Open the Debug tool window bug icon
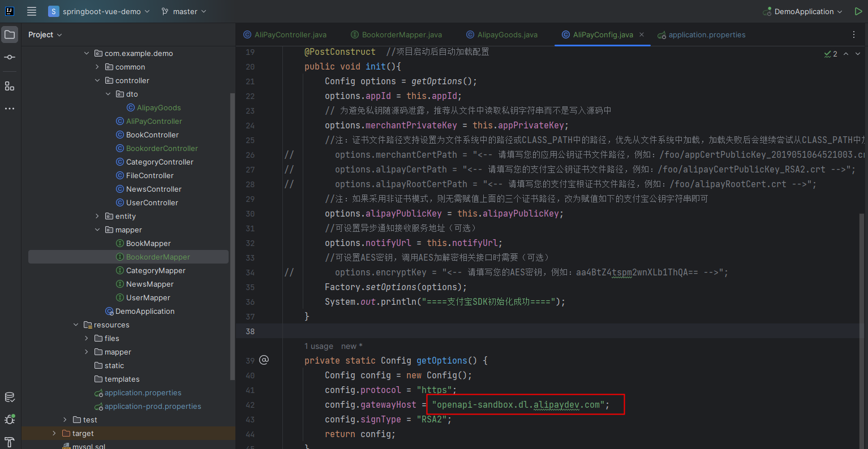 click(10, 420)
